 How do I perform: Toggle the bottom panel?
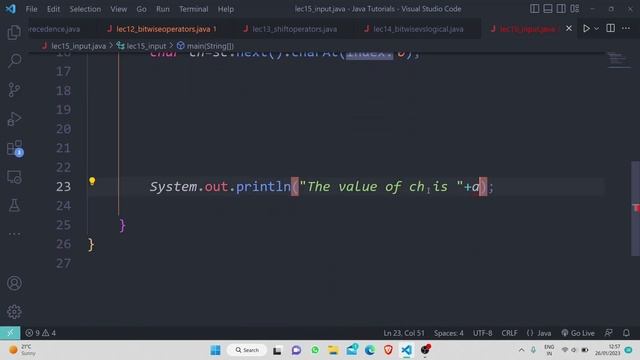tap(548, 9)
